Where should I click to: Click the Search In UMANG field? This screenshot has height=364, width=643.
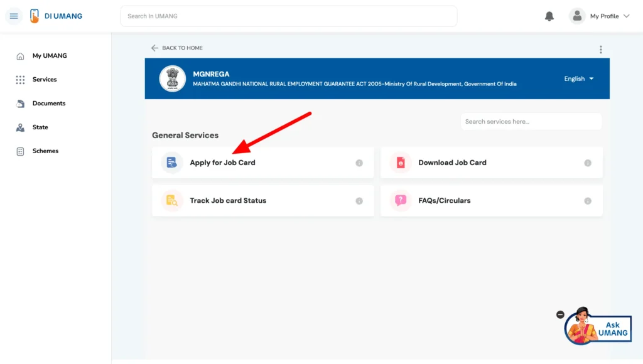pos(288,16)
